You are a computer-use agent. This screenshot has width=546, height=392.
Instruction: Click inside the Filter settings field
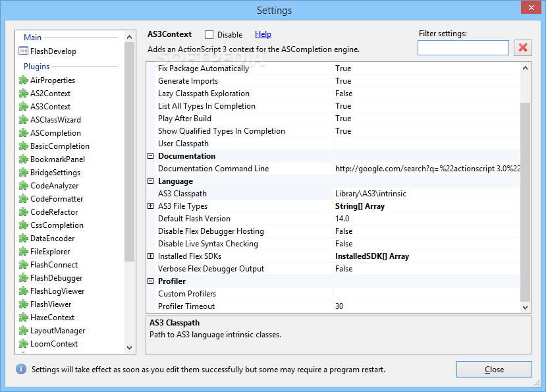click(463, 47)
